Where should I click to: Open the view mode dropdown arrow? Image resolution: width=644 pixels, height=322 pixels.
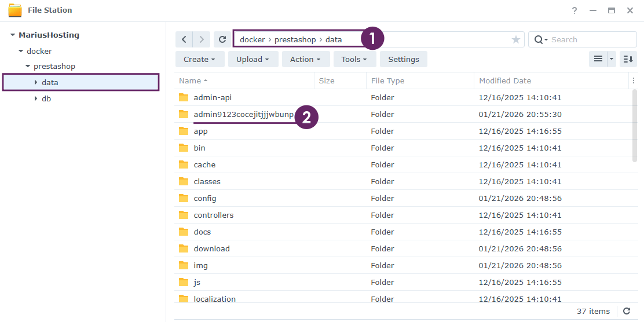click(x=612, y=59)
